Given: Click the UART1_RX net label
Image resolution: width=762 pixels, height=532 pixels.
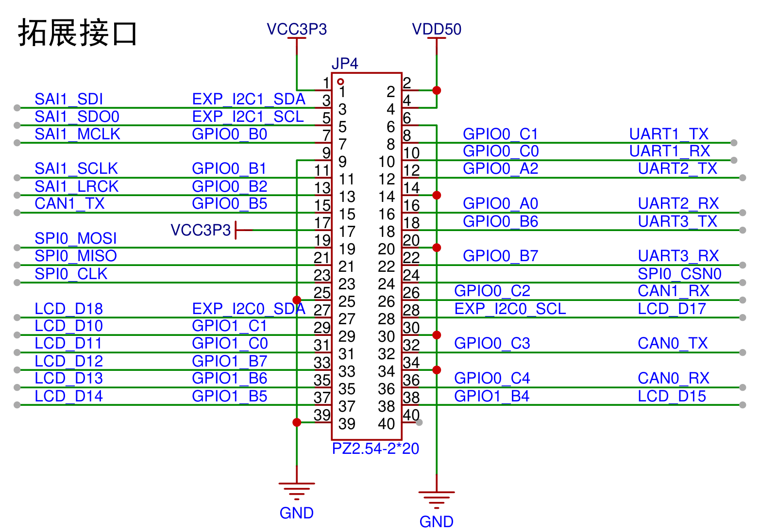Looking at the screenshot, I should pyautogui.click(x=670, y=151).
